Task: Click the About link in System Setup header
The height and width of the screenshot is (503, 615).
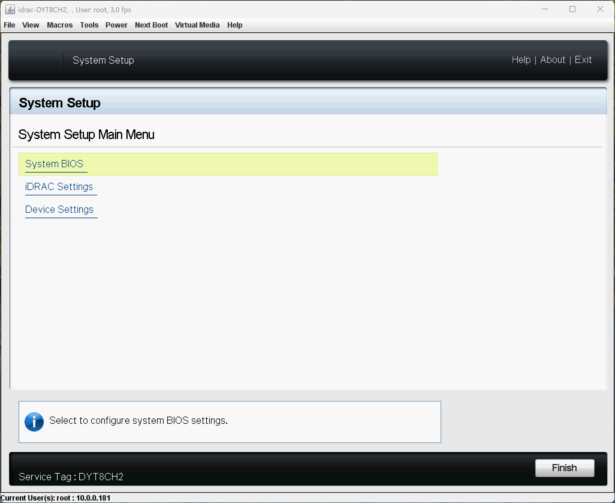Action: click(x=553, y=60)
